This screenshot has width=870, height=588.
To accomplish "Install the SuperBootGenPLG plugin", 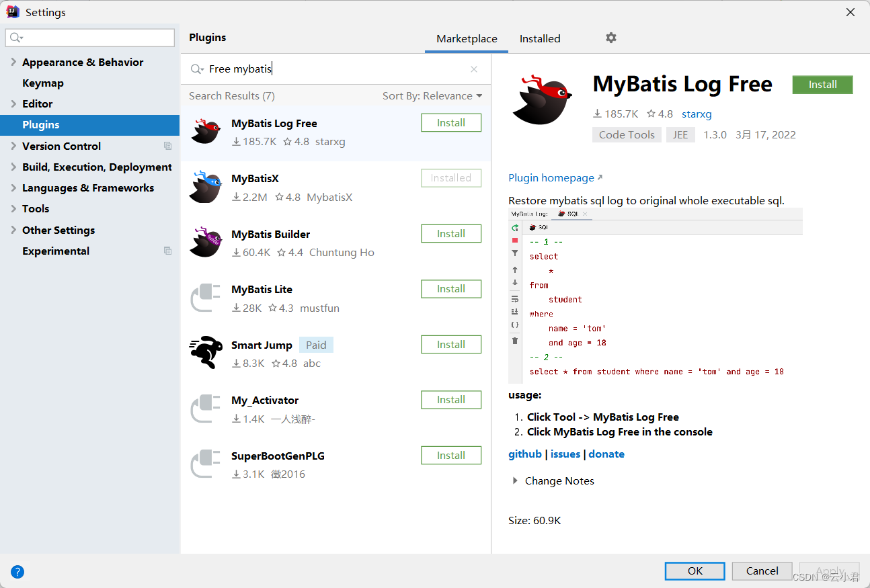I will point(451,456).
